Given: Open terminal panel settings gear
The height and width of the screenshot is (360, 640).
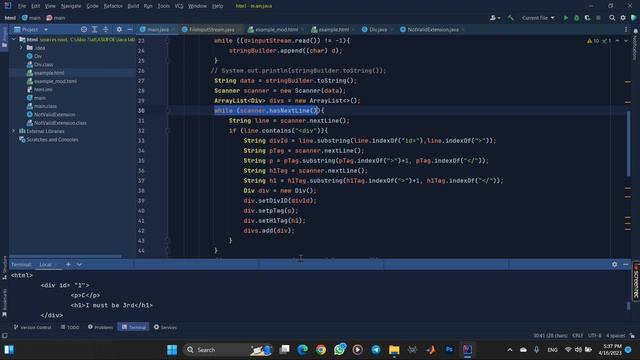Looking at the screenshot, I should pos(615,264).
